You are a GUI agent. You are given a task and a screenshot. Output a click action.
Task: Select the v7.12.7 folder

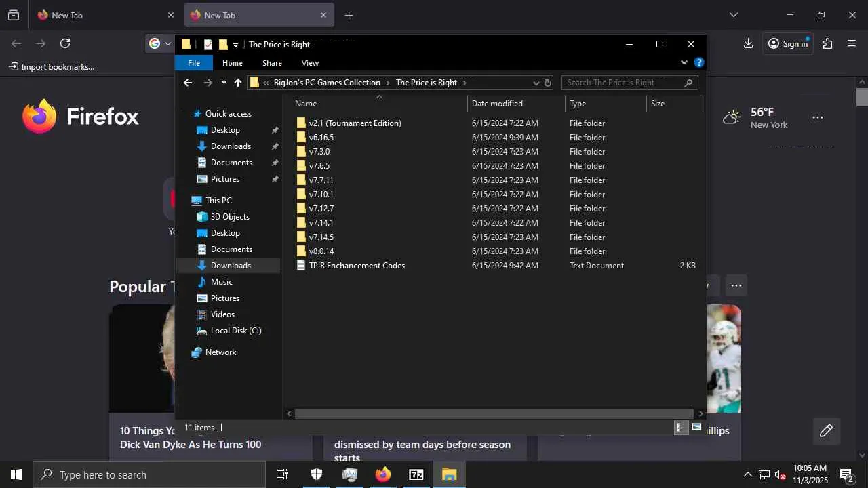pyautogui.click(x=321, y=209)
